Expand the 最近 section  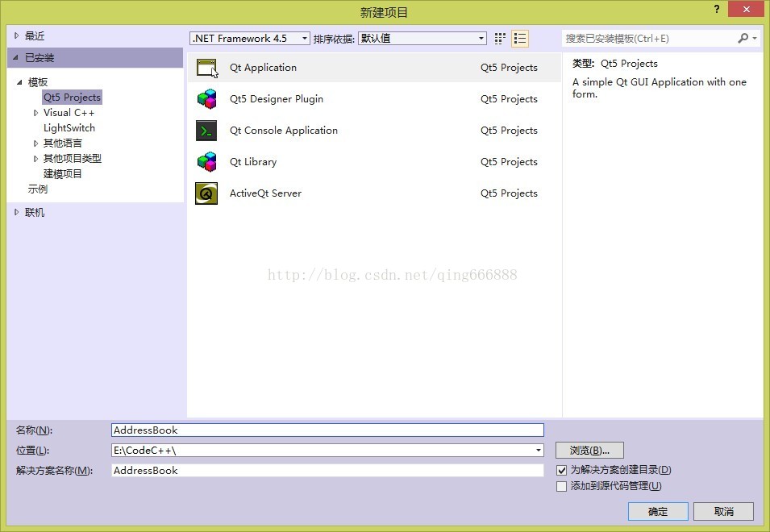tap(16, 35)
